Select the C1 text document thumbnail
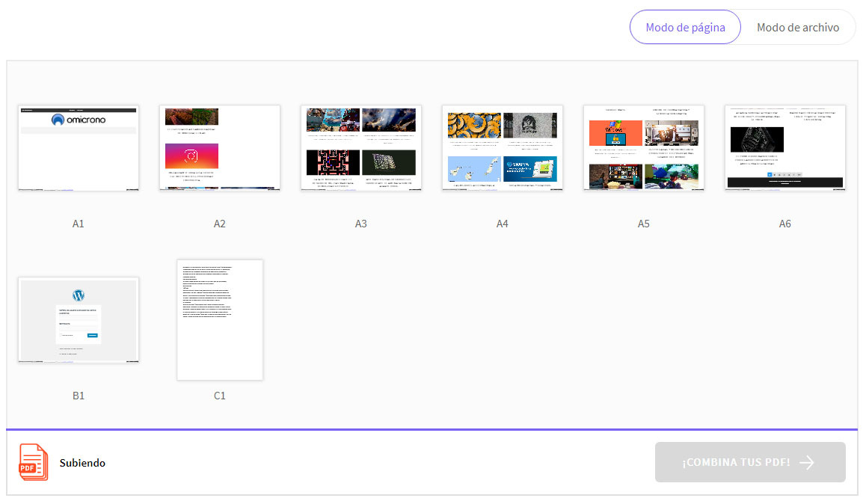The image size is (866, 504). tap(220, 320)
